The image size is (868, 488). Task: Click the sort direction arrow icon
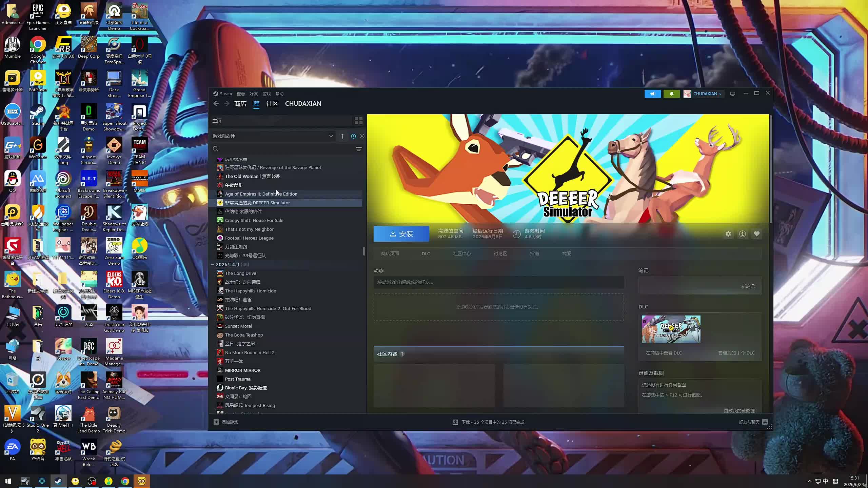point(342,136)
